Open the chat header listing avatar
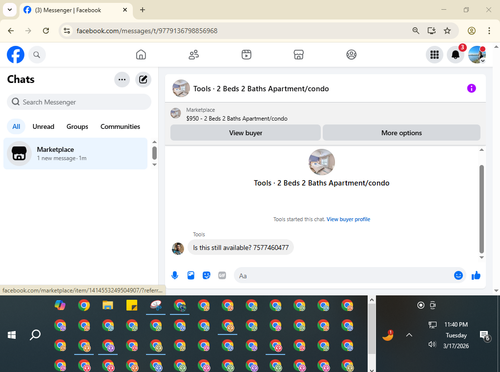Image resolution: width=500 pixels, height=372 pixels. pos(181,88)
